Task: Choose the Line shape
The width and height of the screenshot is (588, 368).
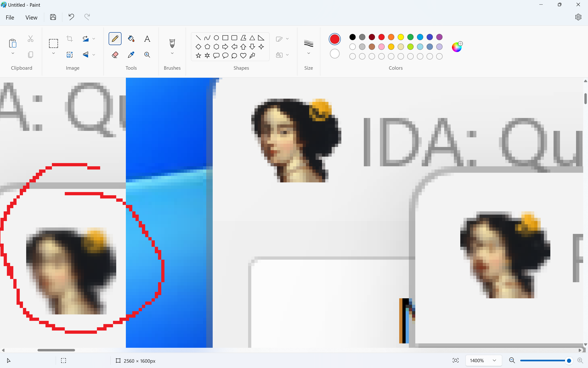Action: click(198, 38)
